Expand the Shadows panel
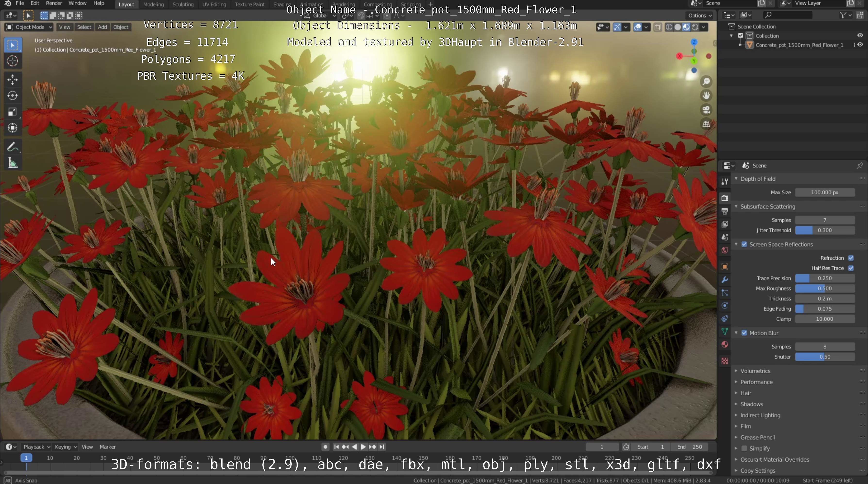 tap(752, 404)
